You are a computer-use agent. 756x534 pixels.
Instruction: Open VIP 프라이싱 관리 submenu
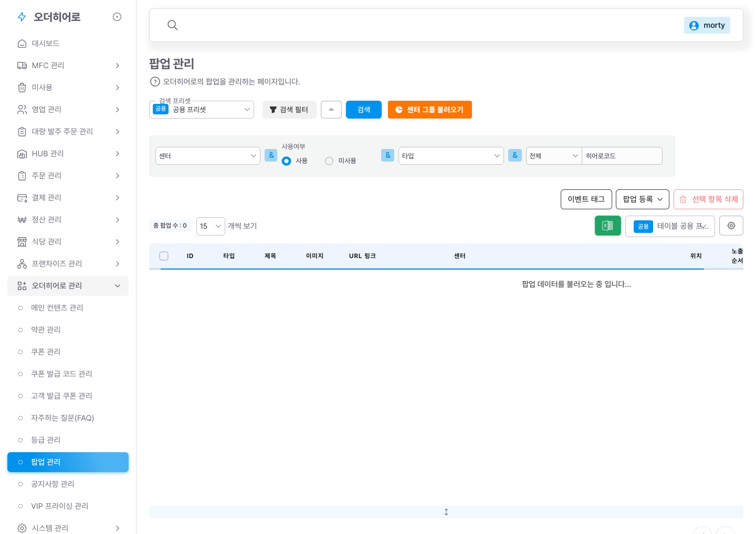pyautogui.click(x=68, y=506)
